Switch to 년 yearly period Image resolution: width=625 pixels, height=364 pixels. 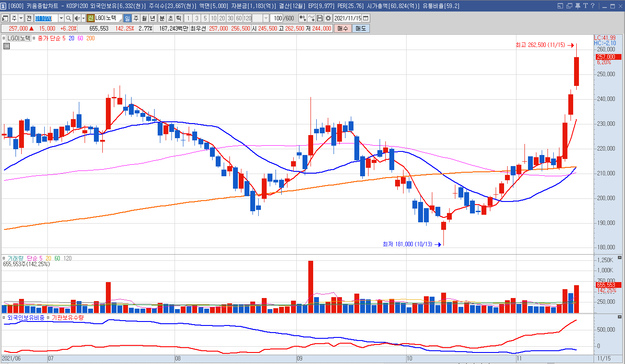[x=153, y=18]
